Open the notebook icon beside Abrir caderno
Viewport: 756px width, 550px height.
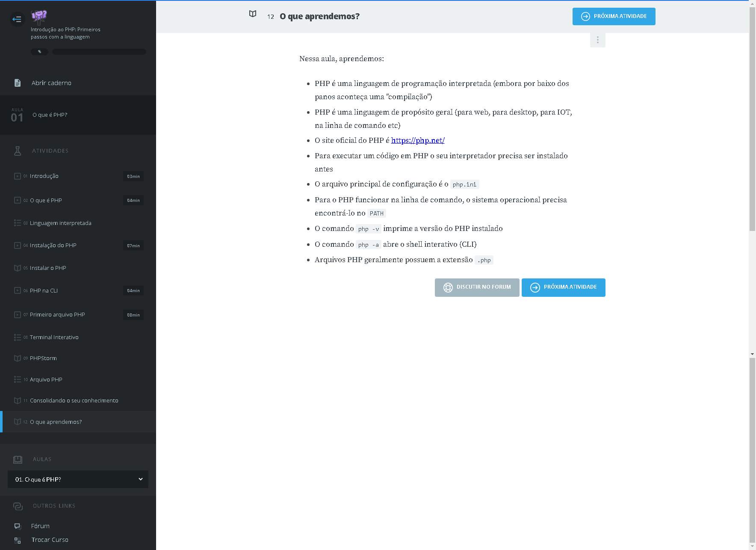pos(18,83)
